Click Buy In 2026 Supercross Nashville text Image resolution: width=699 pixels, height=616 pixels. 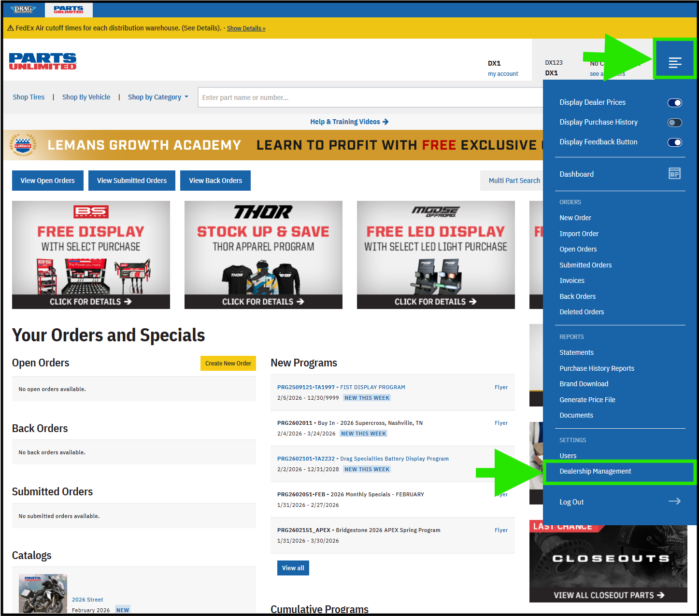[350, 423]
